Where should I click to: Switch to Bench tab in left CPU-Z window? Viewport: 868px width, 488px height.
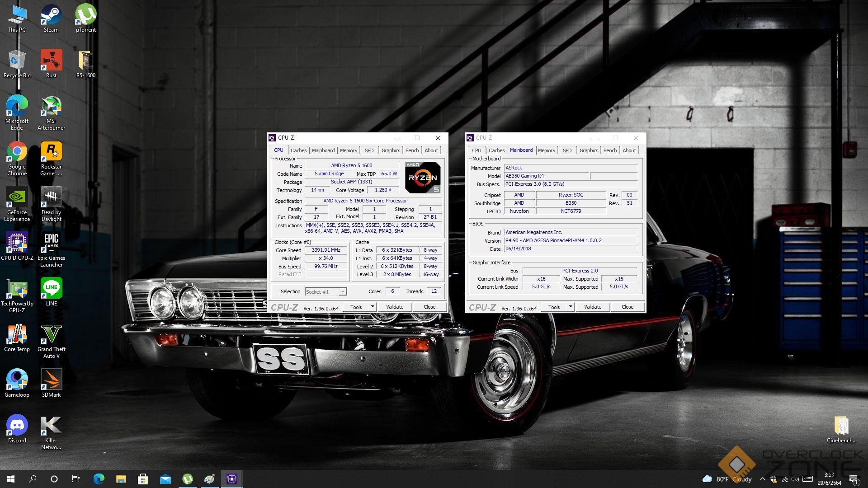click(411, 150)
